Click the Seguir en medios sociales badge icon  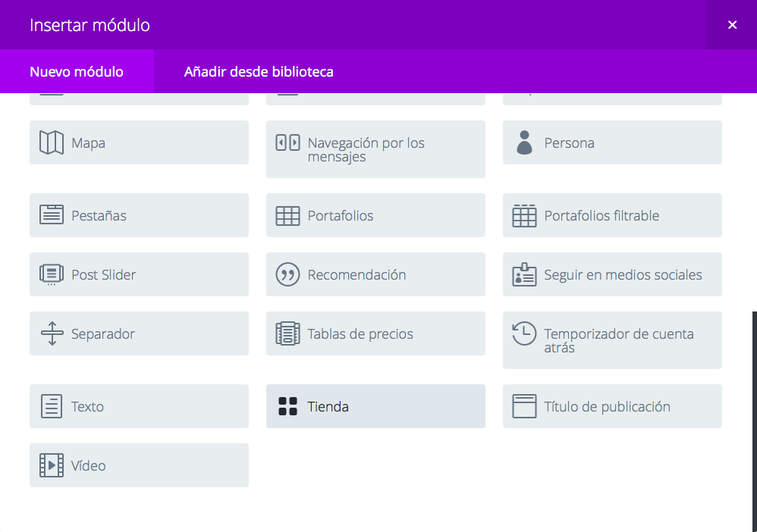click(524, 274)
